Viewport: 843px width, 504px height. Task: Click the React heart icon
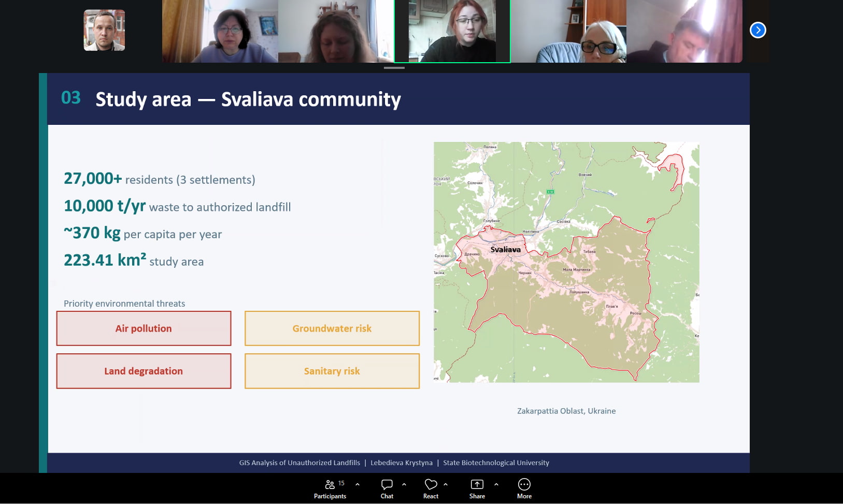click(x=431, y=484)
